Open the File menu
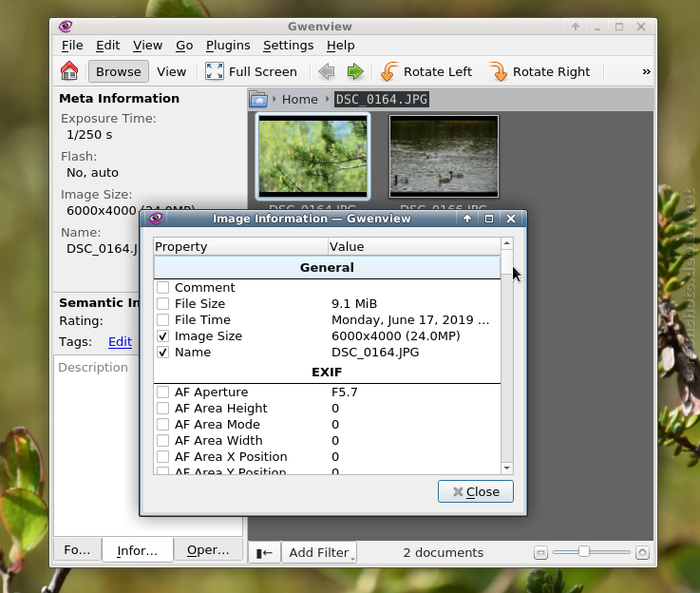The image size is (700, 593). (x=72, y=45)
